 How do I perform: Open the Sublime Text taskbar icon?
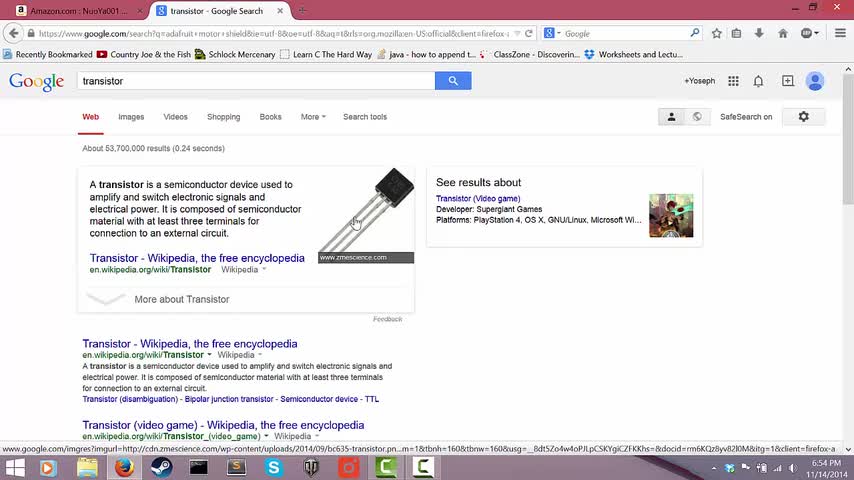point(236,468)
